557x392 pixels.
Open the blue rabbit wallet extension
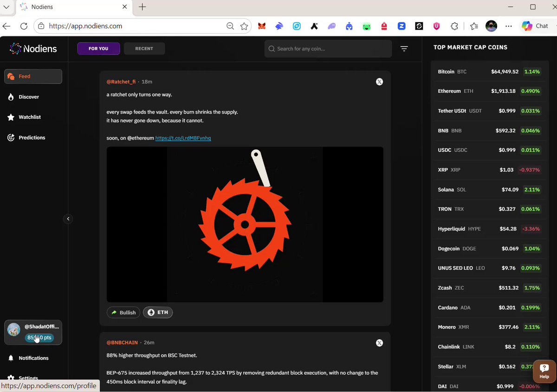(279, 26)
